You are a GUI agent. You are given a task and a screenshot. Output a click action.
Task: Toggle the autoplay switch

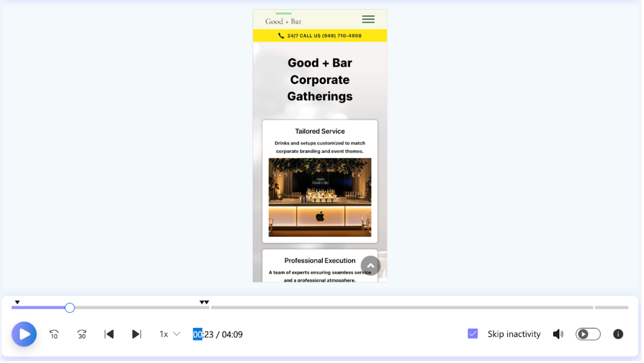(588, 334)
